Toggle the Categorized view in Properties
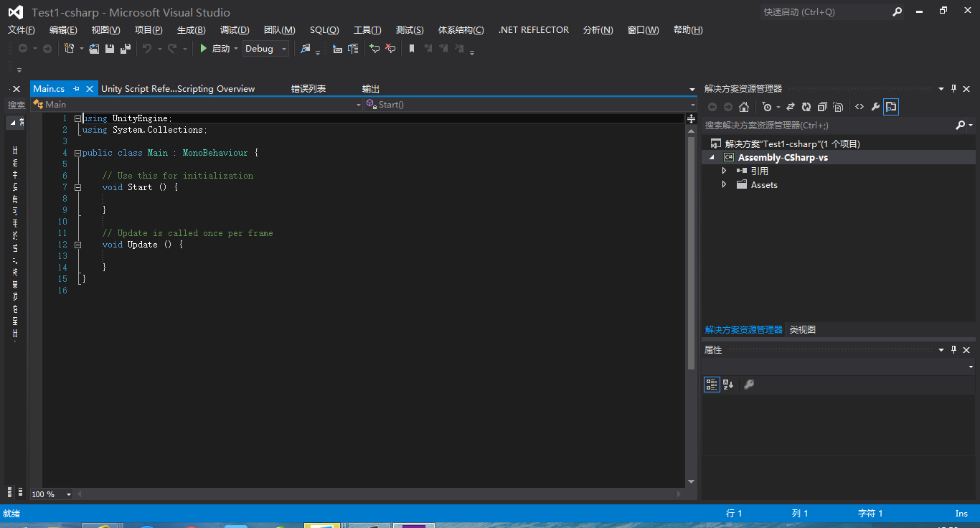Image resolution: width=980 pixels, height=528 pixels. point(712,385)
